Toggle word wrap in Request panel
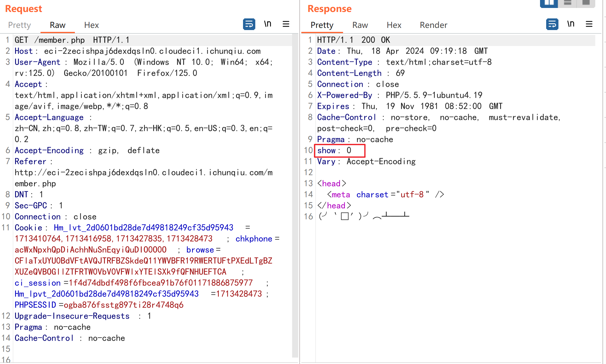This screenshot has width=606, height=364. (249, 24)
